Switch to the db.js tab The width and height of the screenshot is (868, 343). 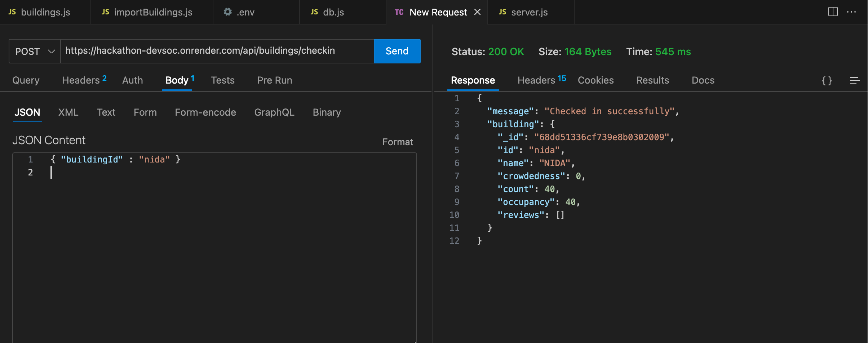click(342, 12)
